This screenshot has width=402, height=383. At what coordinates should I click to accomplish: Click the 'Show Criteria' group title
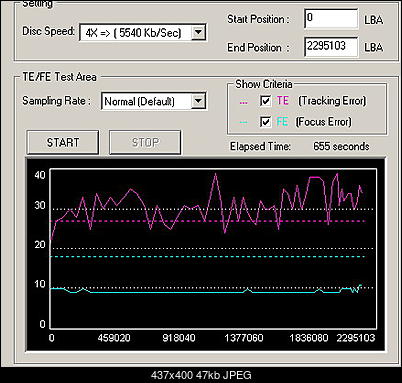click(x=264, y=84)
